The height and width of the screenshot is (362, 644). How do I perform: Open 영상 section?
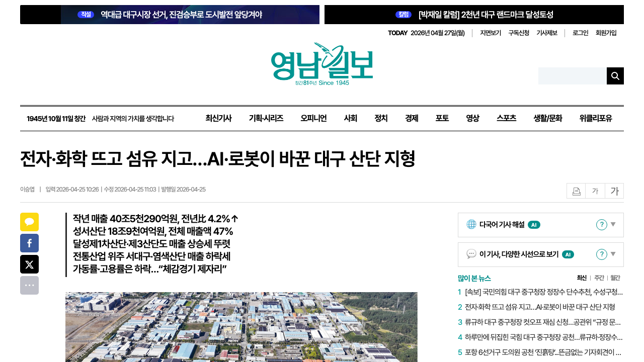(473, 119)
